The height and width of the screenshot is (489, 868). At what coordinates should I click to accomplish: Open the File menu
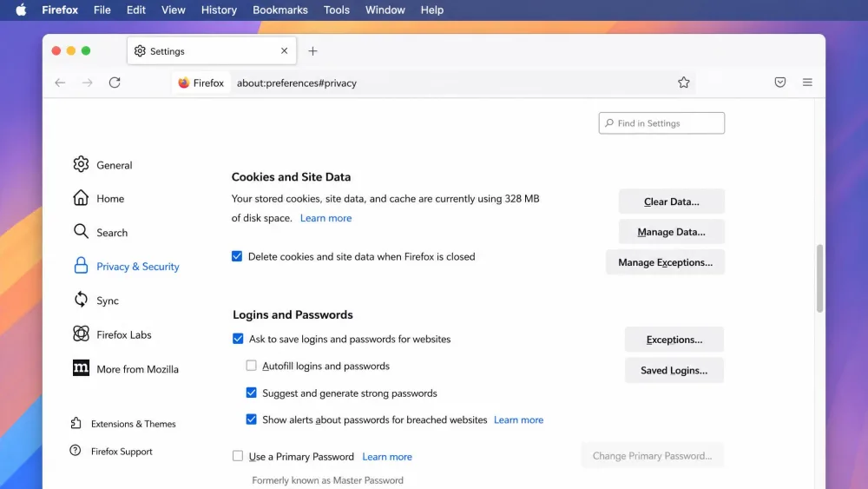click(x=102, y=10)
